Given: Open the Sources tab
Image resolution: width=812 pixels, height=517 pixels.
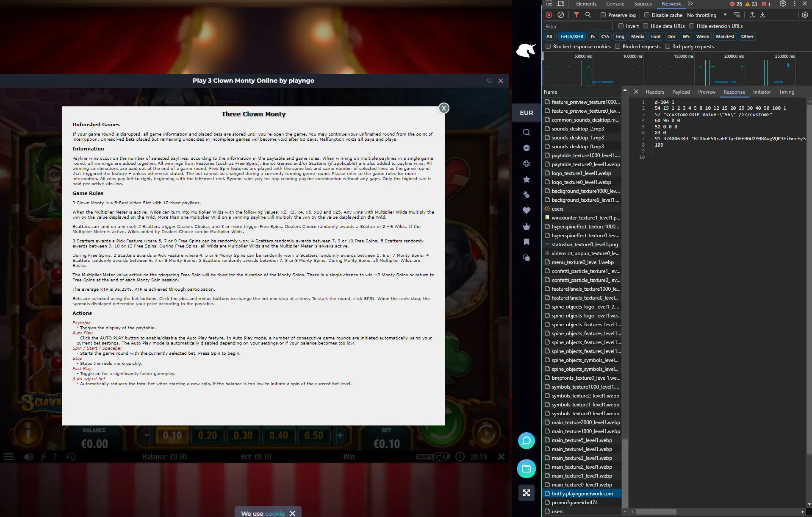Looking at the screenshot, I should pyautogui.click(x=643, y=4).
